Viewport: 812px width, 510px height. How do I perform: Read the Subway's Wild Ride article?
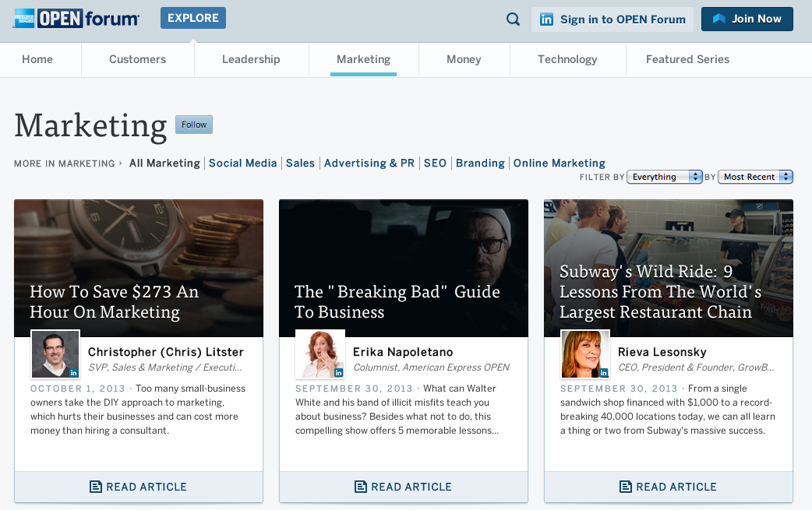[669, 487]
